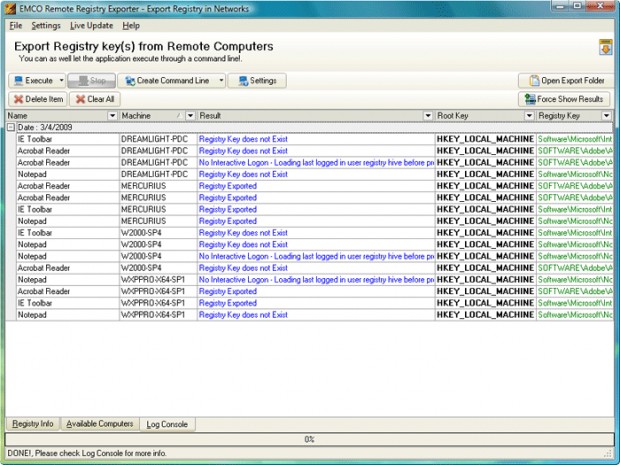The image size is (620, 465).
Task: Click the status text 'DONE!, Please check Log Console'
Action: click(x=87, y=453)
